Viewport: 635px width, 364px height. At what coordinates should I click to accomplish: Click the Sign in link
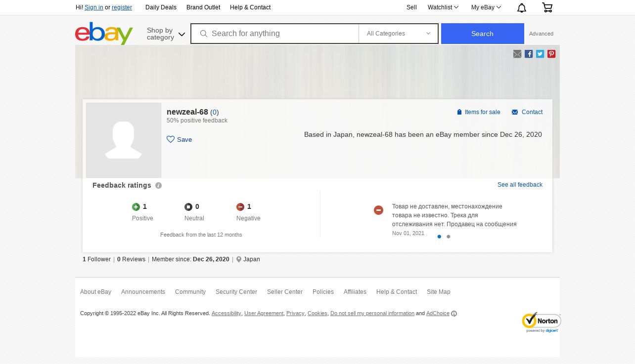[94, 7]
